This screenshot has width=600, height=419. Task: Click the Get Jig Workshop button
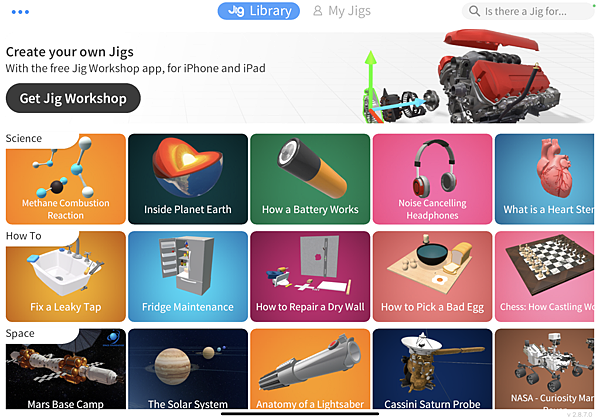(x=73, y=98)
